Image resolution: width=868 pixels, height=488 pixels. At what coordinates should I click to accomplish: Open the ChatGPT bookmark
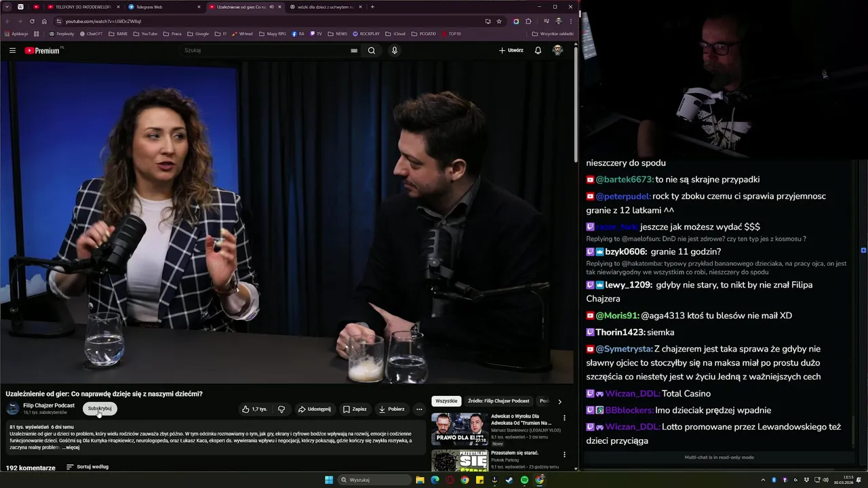point(92,33)
